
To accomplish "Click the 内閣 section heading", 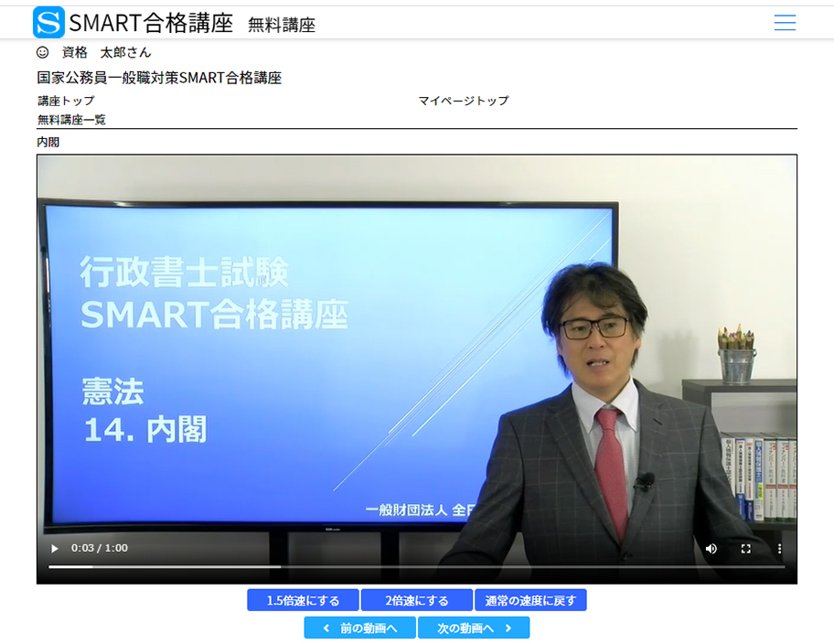I will point(48,142).
